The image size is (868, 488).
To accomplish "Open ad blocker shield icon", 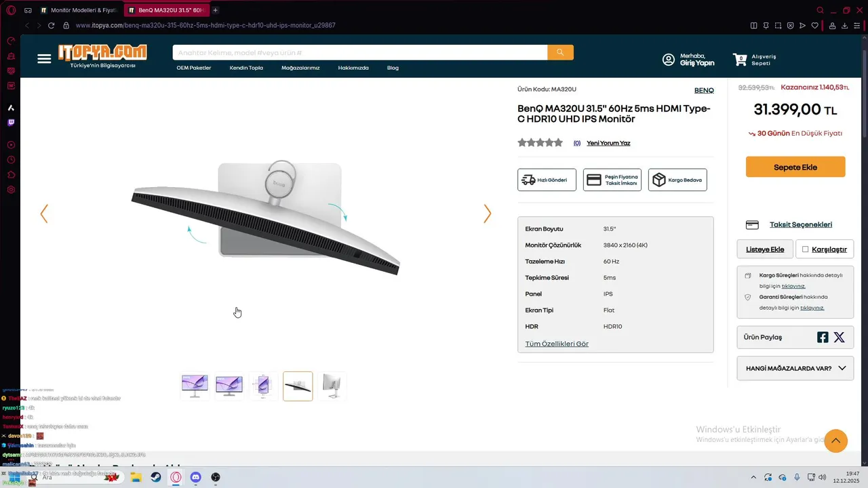I will point(790,26).
